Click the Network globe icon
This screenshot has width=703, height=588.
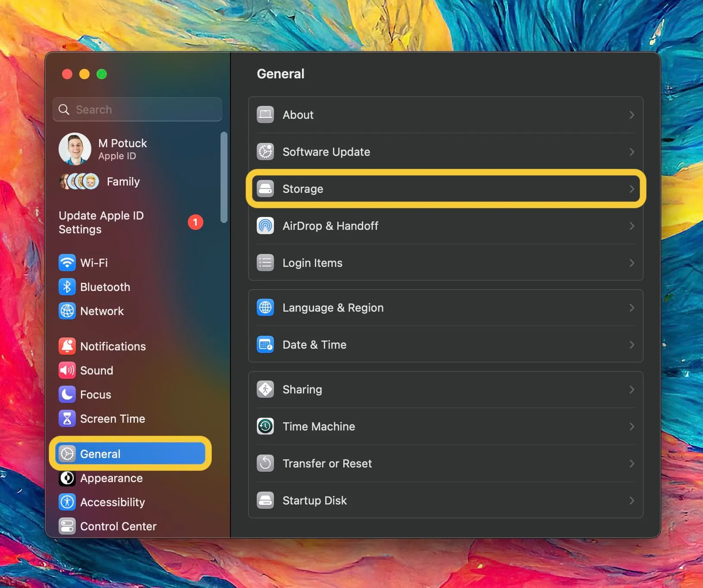67,311
